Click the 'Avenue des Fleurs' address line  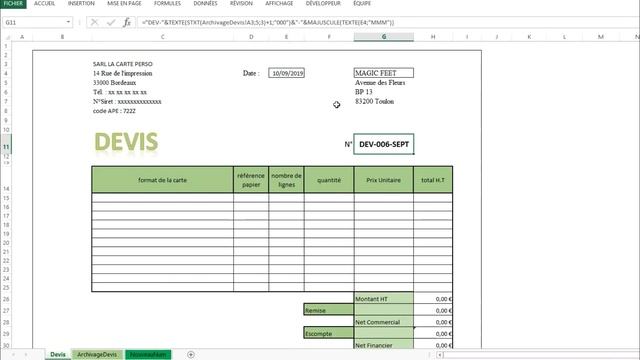[x=380, y=82]
